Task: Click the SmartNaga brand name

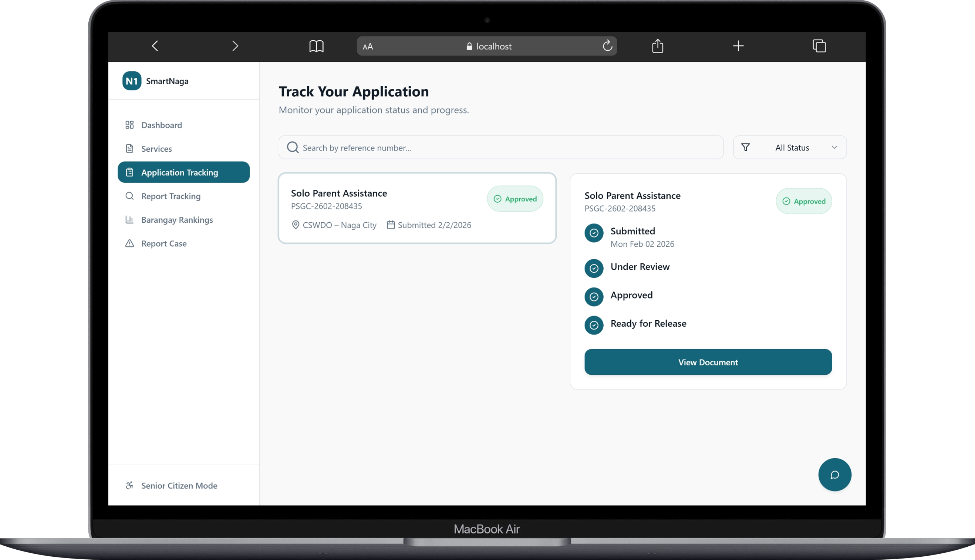Action: pos(167,81)
